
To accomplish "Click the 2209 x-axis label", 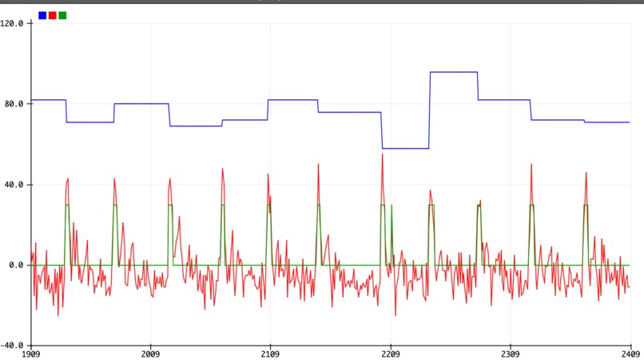I will [x=390, y=354].
